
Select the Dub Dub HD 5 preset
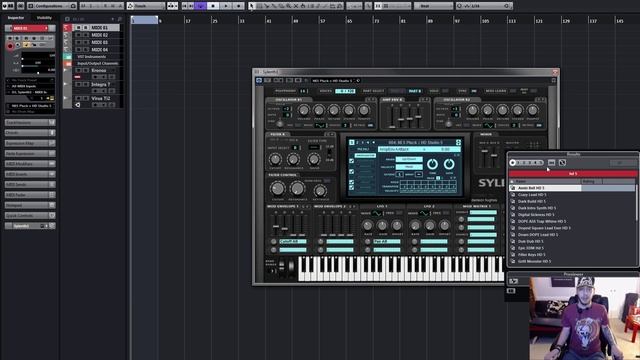531,241
